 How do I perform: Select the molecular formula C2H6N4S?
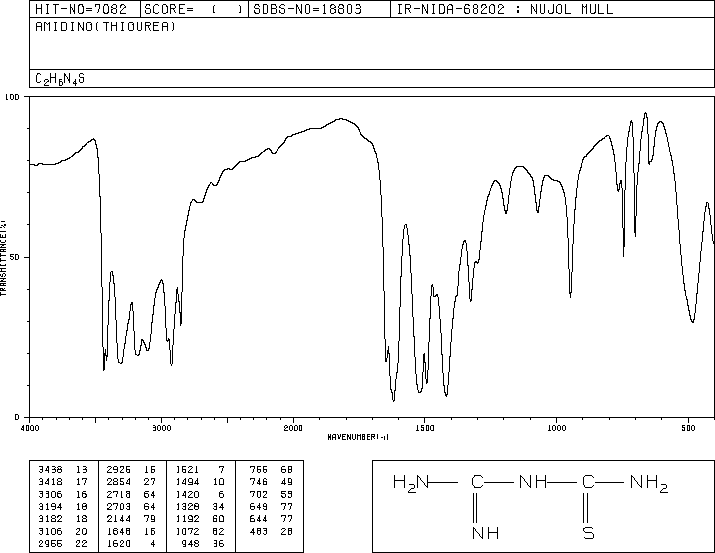pos(60,79)
